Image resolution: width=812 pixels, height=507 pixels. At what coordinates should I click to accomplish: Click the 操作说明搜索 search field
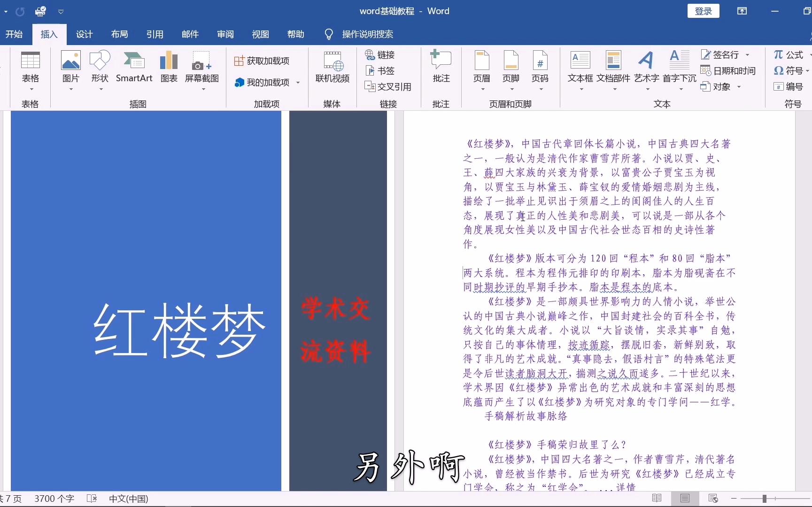point(368,34)
